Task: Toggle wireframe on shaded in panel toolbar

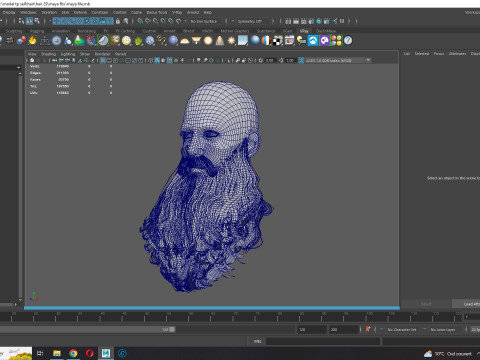Action: pos(170,60)
